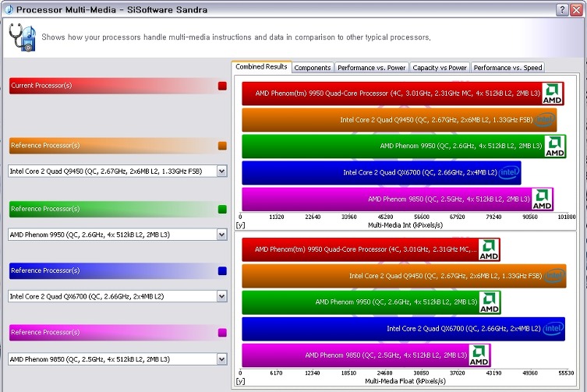Click the blue Reference Processor color swatch
The width and height of the screenshot is (587, 392).
click(222, 271)
